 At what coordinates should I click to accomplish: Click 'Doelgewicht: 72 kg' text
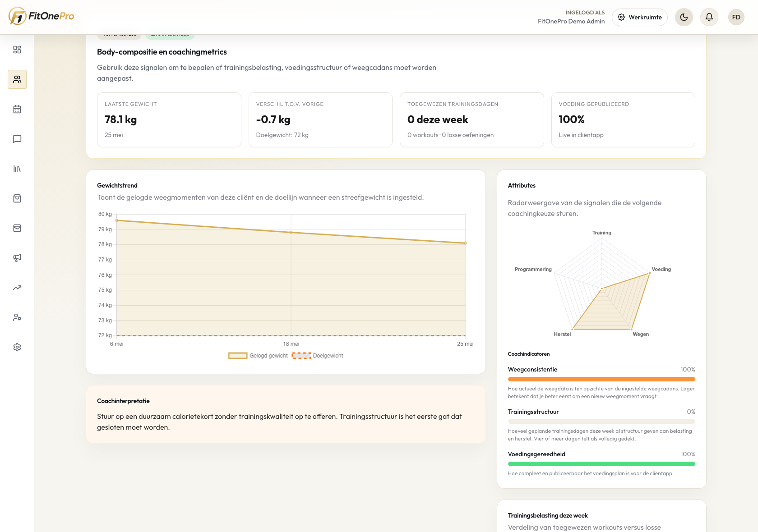point(282,135)
